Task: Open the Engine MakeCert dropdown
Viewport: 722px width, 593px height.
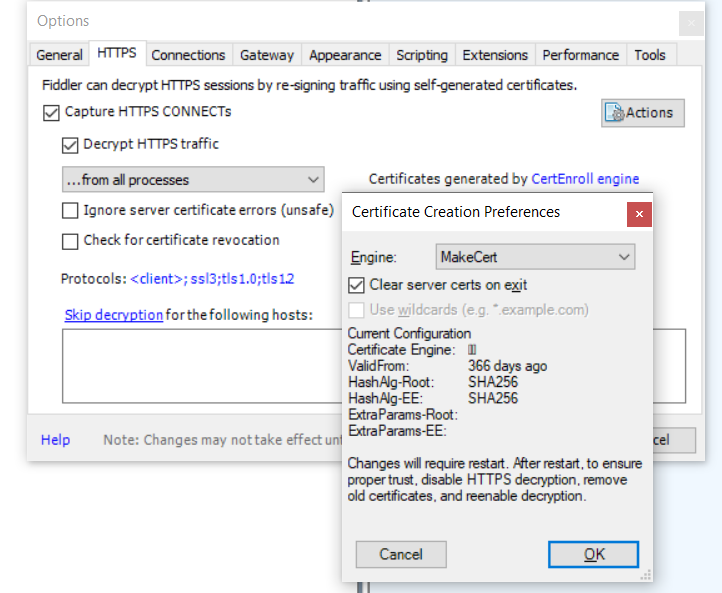Action: click(x=535, y=258)
